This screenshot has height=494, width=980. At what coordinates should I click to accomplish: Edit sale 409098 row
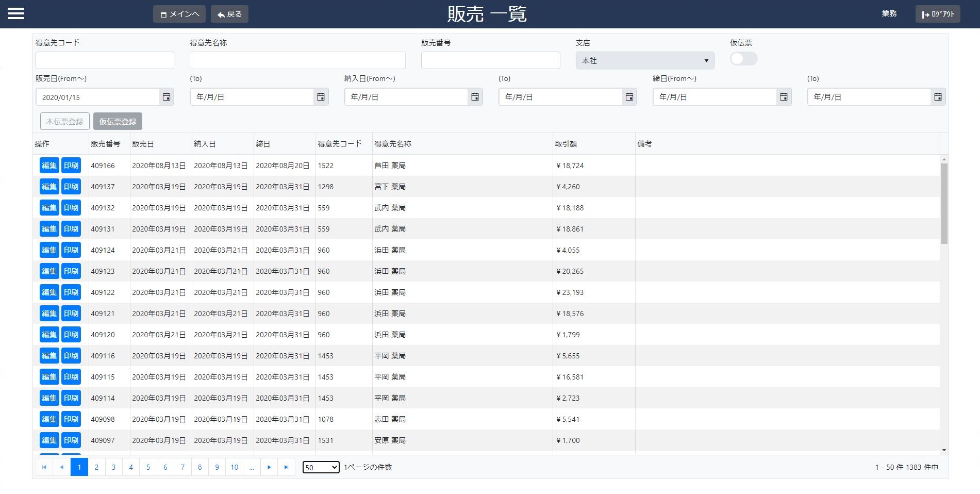pyautogui.click(x=49, y=419)
